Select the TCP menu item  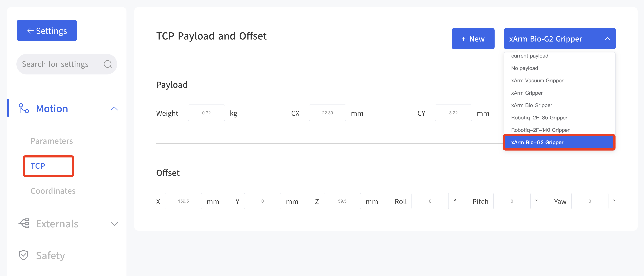coord(38,166)
